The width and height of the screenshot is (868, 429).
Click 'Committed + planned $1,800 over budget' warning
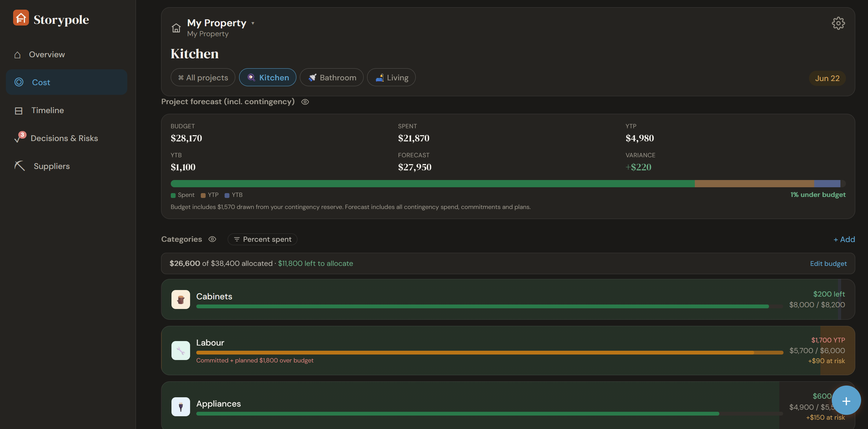pos(255,360)
